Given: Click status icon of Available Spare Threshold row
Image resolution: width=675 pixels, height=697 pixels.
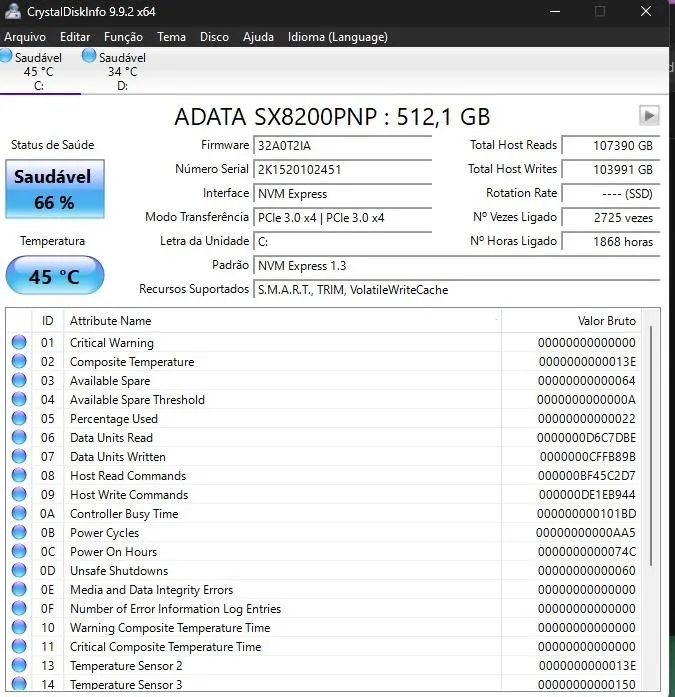Looking at the screenshot, I should [19, 399].
